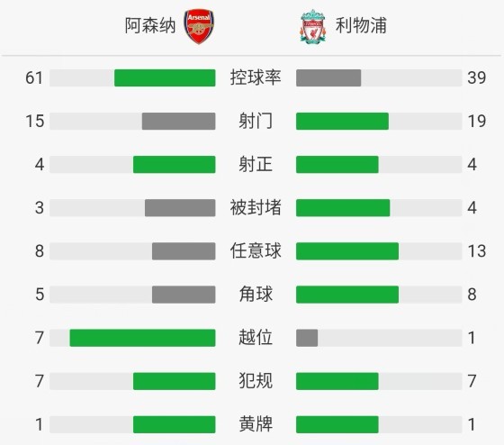Click Arsenal's green possession bar
The height and width of the screenshot is (445, 504).
(x=165, y=77)
